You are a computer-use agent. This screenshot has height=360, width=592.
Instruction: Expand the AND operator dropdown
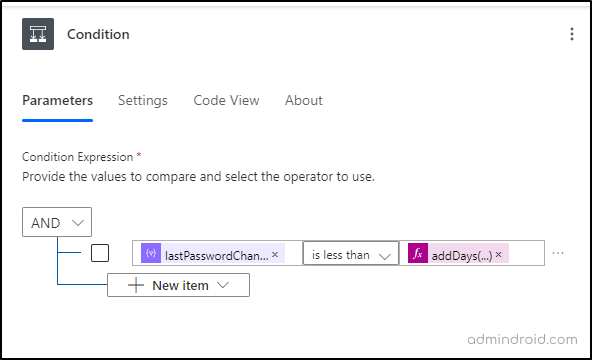[x=57, y=222]
